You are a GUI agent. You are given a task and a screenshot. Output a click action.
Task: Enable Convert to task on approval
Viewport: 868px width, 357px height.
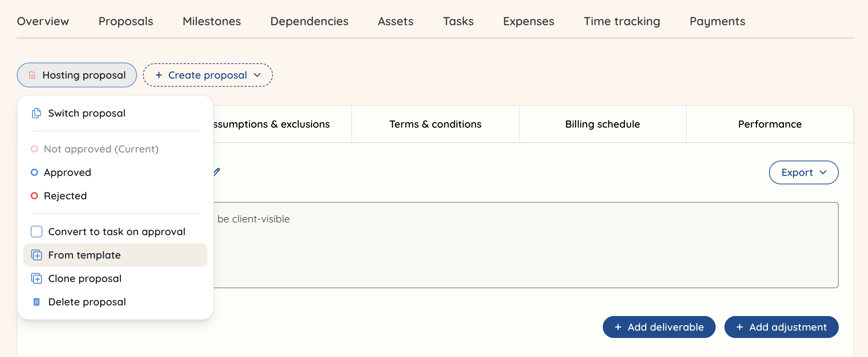[37, 232]
